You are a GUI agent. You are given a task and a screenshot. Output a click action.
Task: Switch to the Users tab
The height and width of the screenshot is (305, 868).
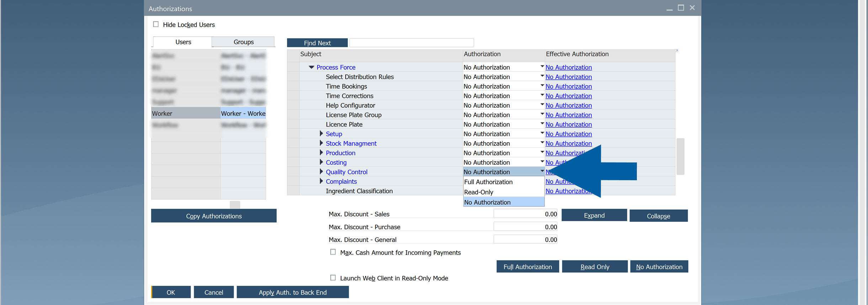(x=183, y=42)
